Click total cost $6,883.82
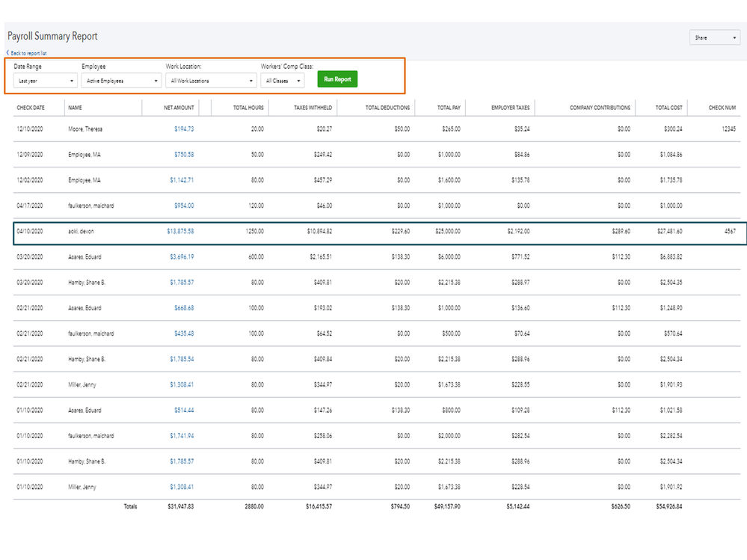The width and height of the screenshot is (747, 560). (671, 256)
